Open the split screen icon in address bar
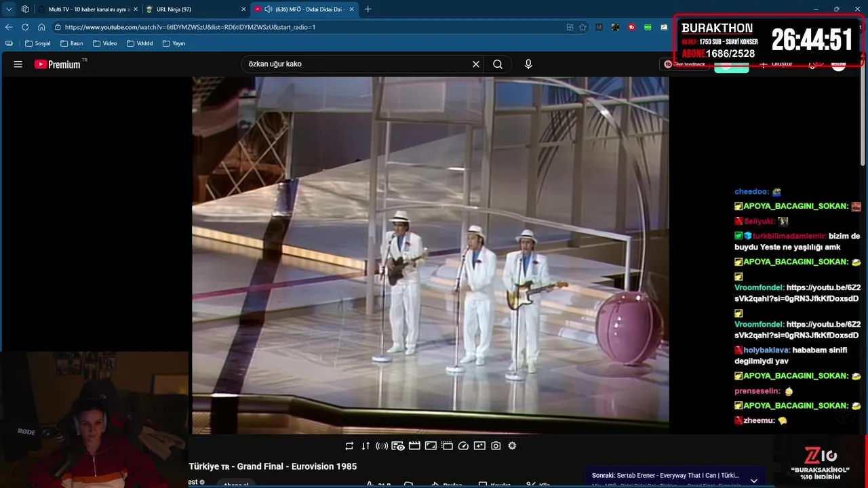This screenshot has height=488, width=868. (570, 27)
